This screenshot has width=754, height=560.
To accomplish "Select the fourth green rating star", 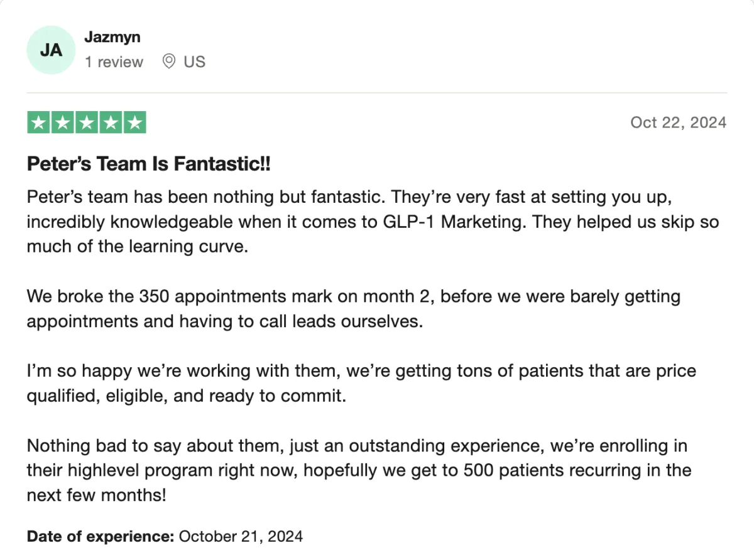I will tap(111, 122).
